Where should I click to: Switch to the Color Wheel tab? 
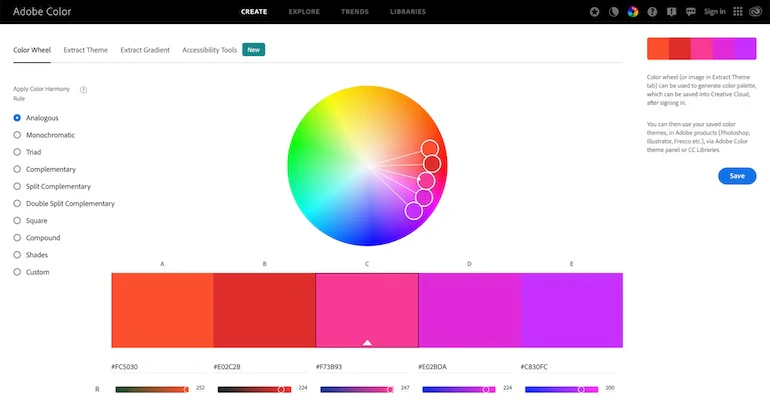coord(32,50)
